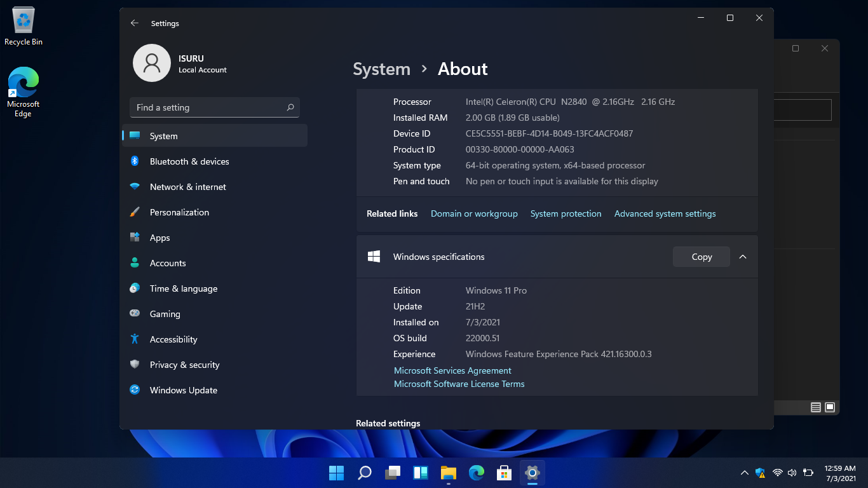Copy the Windows specifications
Image resolution: width=868 pixels, height=488 pixels.
pos(702,257)
